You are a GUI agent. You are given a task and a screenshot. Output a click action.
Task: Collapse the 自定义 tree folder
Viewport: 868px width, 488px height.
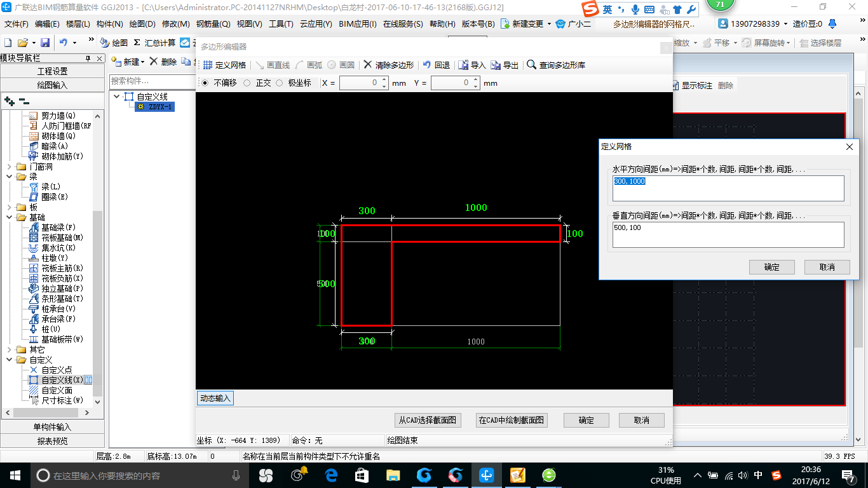(x=10, y=360)
